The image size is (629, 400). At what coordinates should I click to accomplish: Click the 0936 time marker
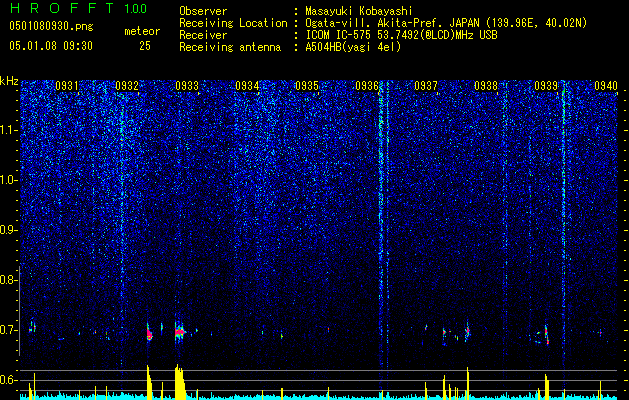tap(367, 86)
